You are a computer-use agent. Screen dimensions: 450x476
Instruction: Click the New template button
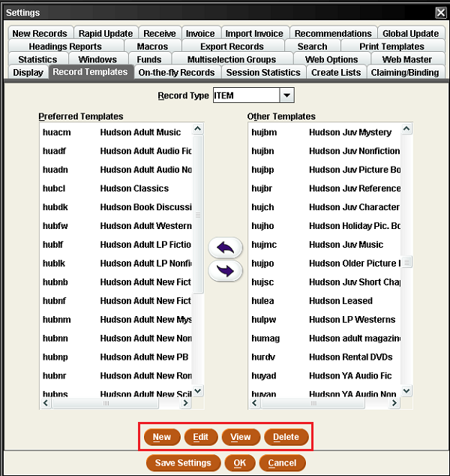pos(162,436)
